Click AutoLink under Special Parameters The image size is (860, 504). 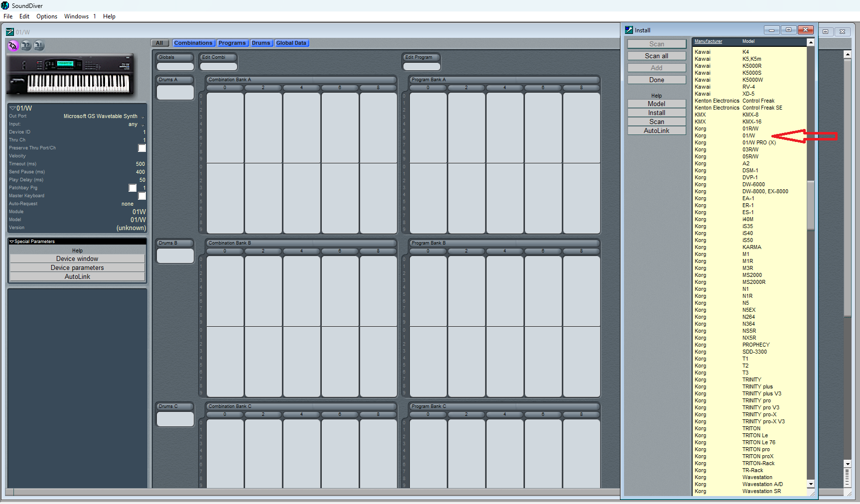77,276
